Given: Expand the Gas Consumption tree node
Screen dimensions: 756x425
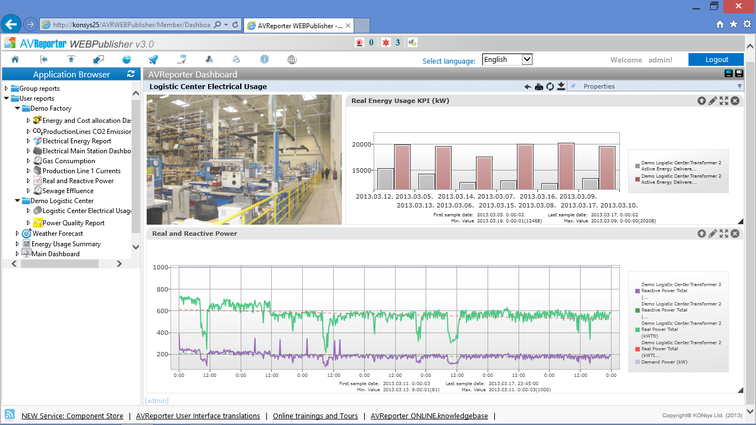Looking at the screenshot, I should 28,161.
